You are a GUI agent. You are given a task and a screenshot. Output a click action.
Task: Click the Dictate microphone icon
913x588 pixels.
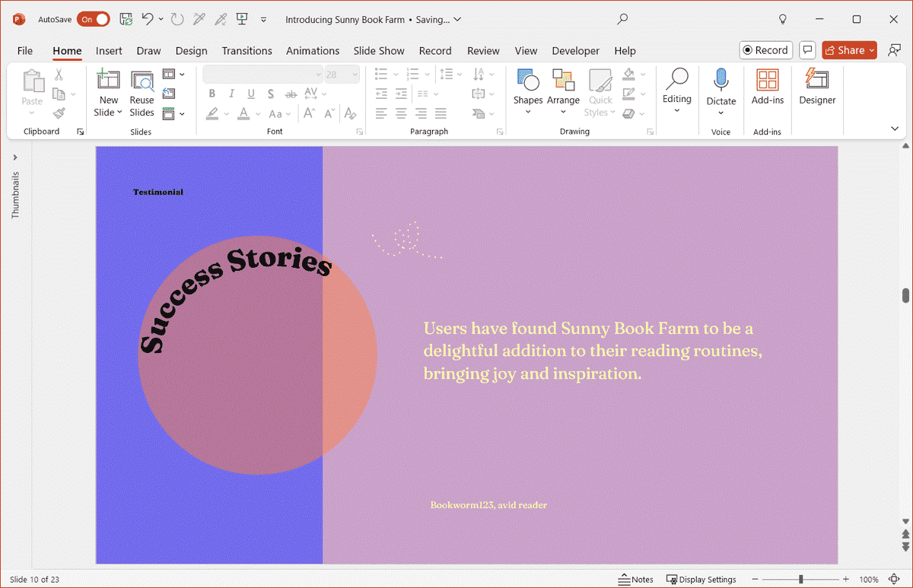tap(721, 81)
